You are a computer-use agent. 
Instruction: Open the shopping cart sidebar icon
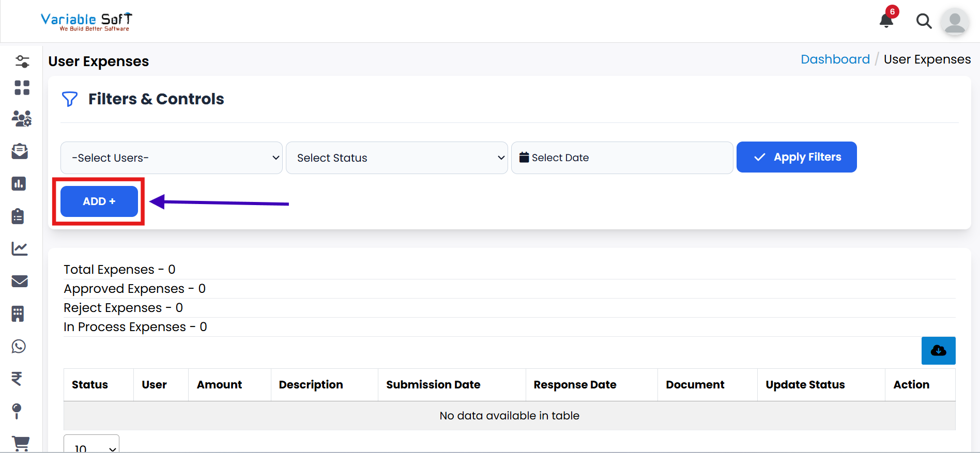20,443
